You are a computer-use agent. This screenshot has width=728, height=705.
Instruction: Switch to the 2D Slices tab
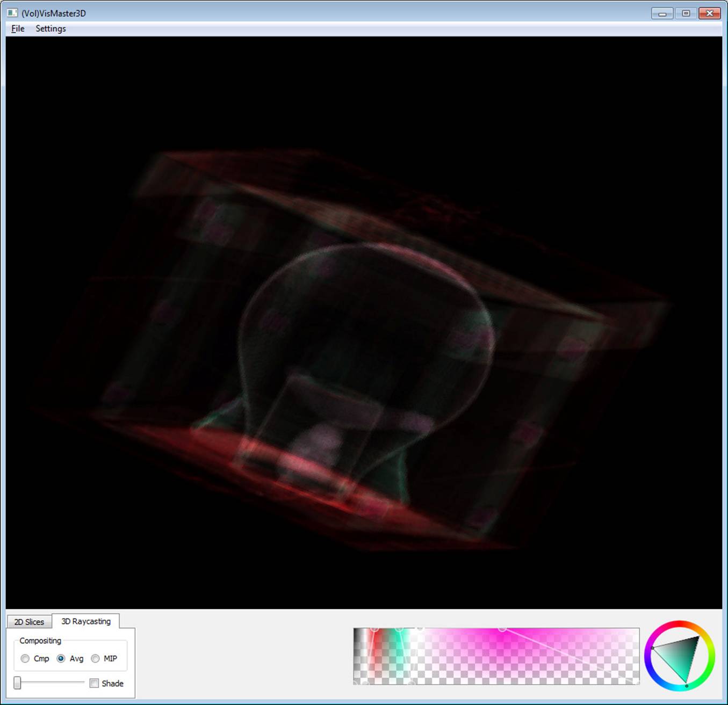pyautogui.click(x=29, y=622)
